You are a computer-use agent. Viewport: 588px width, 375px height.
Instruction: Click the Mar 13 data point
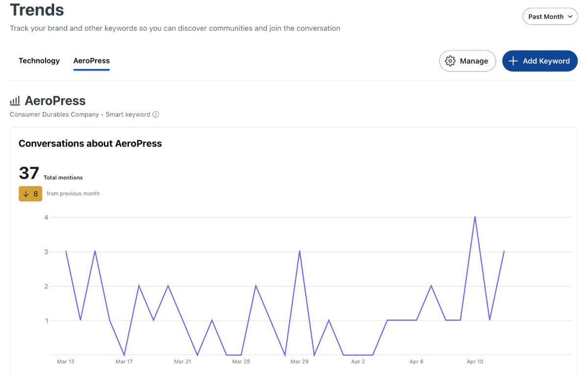click(x=66, y=252)
